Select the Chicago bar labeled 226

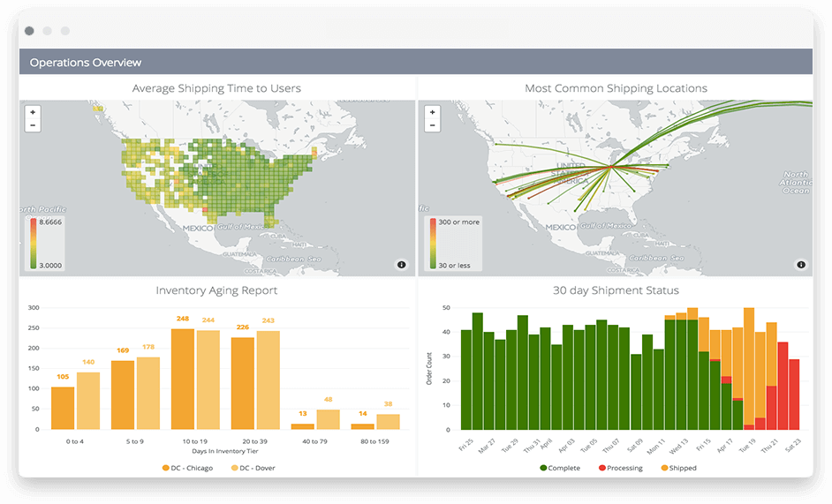[x=243, y=384]
